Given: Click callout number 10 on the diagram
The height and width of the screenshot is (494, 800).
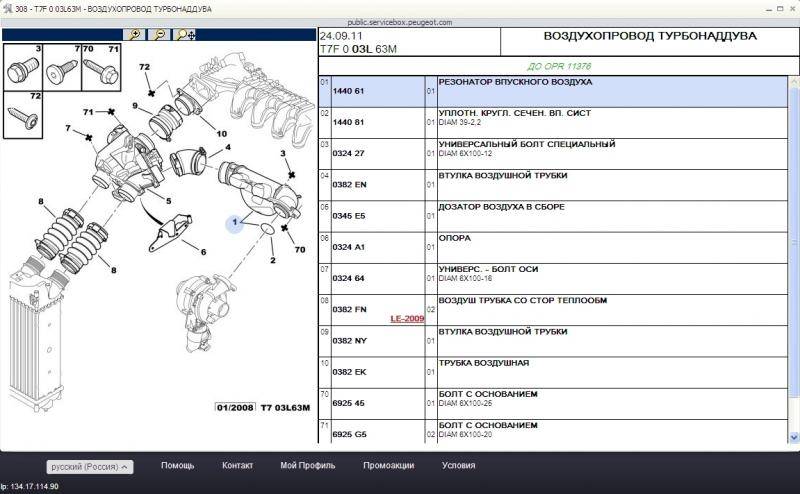Looking at the screenshot, I should coord(221,133).
